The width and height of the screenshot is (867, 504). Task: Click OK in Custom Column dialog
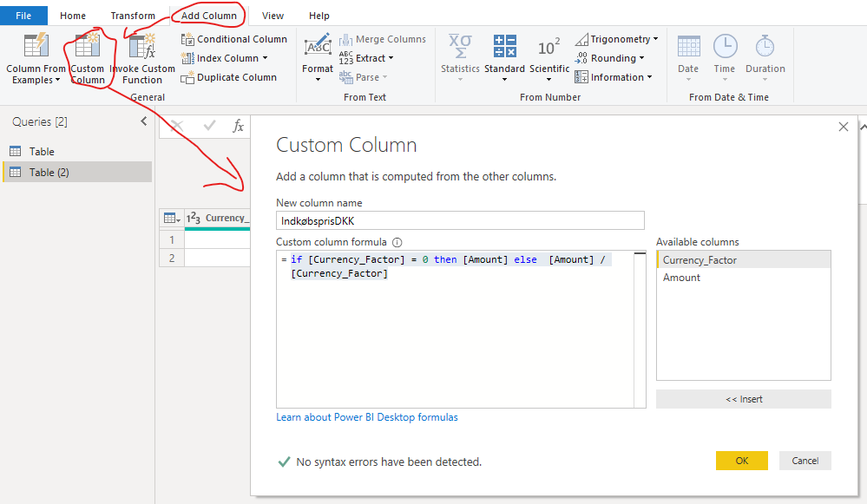[x=741, y=461]
